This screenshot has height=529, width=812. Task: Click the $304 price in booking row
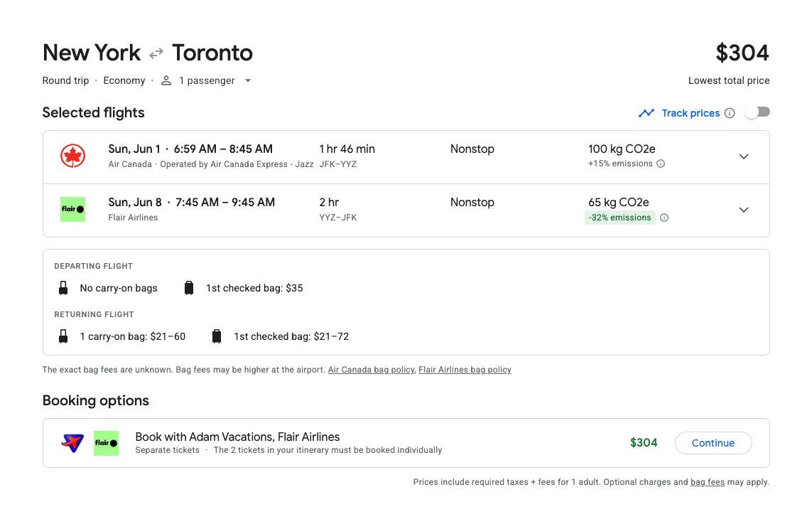(644, 443)
